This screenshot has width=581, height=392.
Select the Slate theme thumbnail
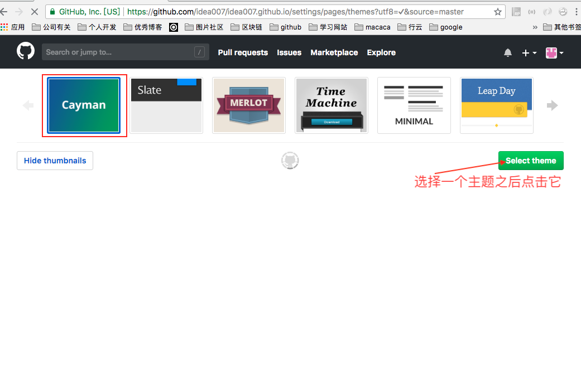(x=166, y=105)
